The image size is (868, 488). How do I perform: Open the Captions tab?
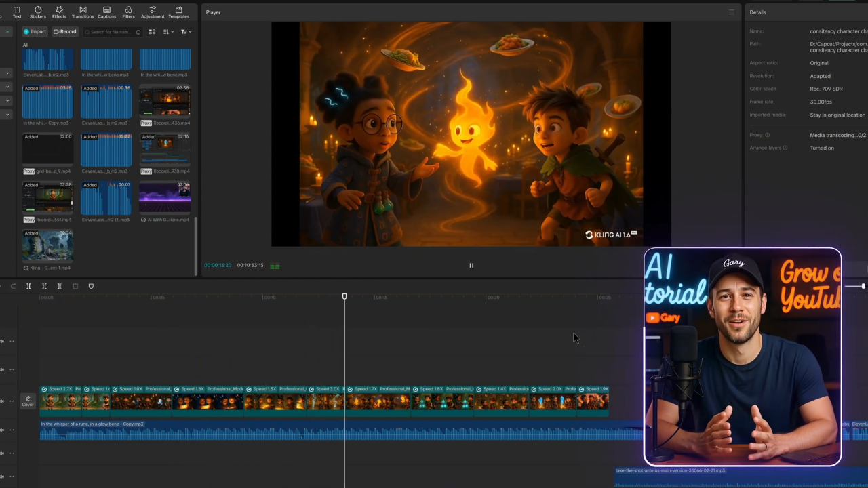pos(106,12)
